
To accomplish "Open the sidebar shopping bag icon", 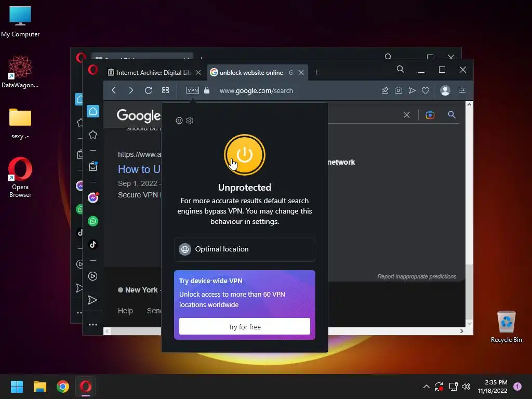I will (93, 166).
